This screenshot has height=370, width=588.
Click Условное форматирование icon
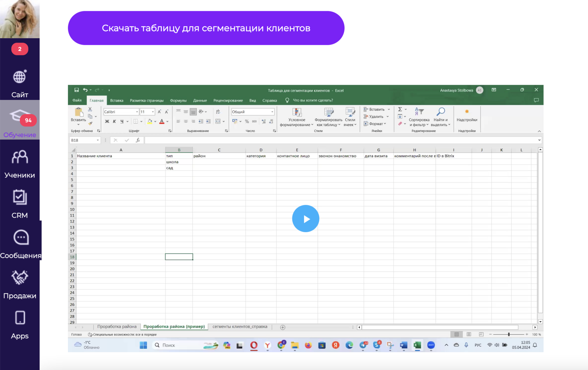(297, 112)
